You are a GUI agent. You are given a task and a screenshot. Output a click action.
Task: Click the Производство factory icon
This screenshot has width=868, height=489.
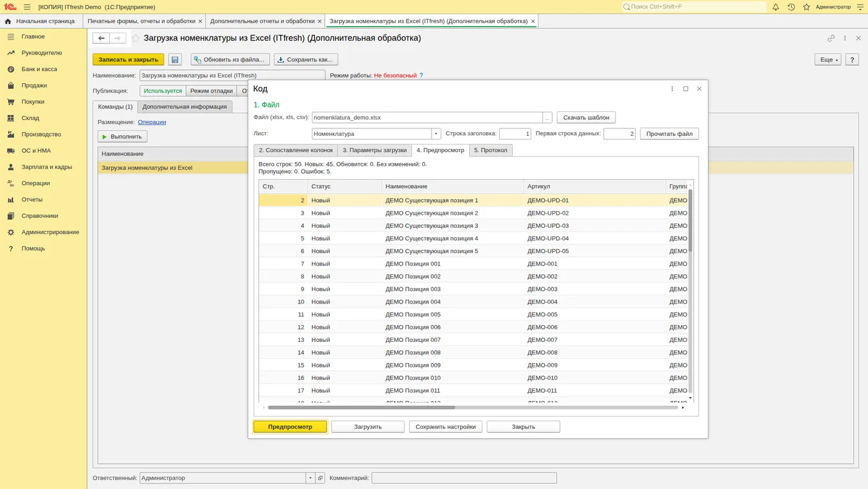pos(11,134)
